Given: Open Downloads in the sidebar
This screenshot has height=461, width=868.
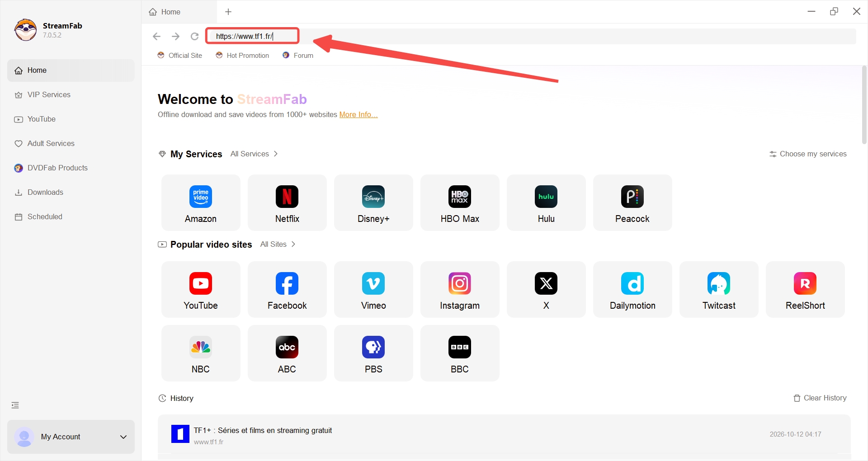Looking at the screenshot, I should [71, 193].
